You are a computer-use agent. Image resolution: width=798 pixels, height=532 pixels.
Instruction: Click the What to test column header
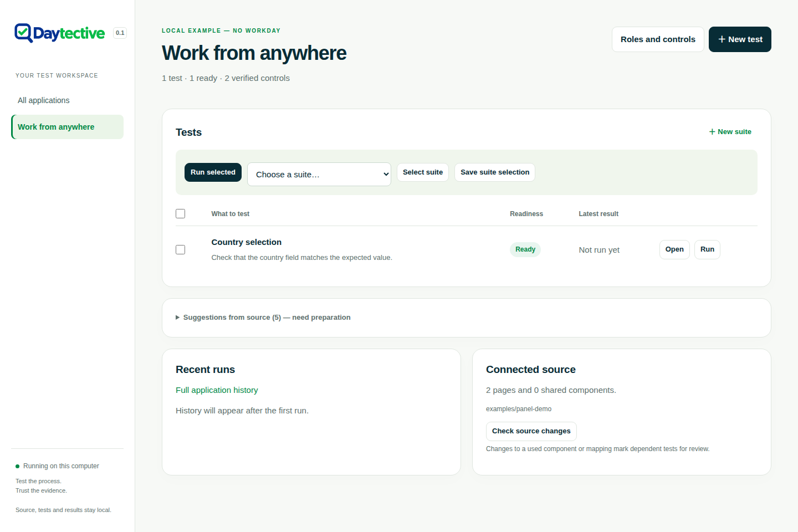click(231, 214)
